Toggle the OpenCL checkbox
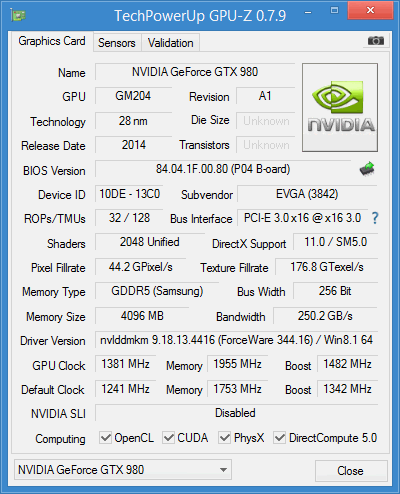Image resolution: width=400 pixels, height=494 pixels. point(105,438)
